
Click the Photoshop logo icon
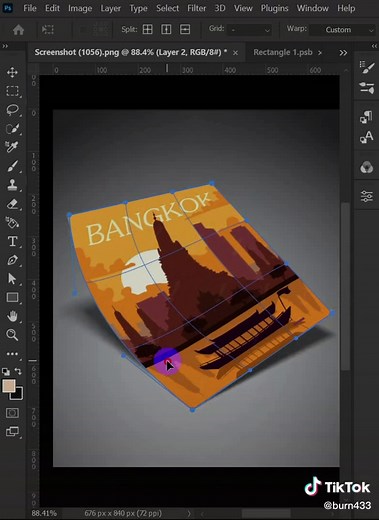pyautogui.click(x=8, y=8)
